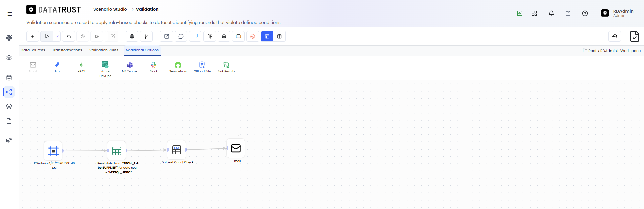This screenshot has height=209, width=644.
Task: Select the Jira integration option
Action: (57, 67)
